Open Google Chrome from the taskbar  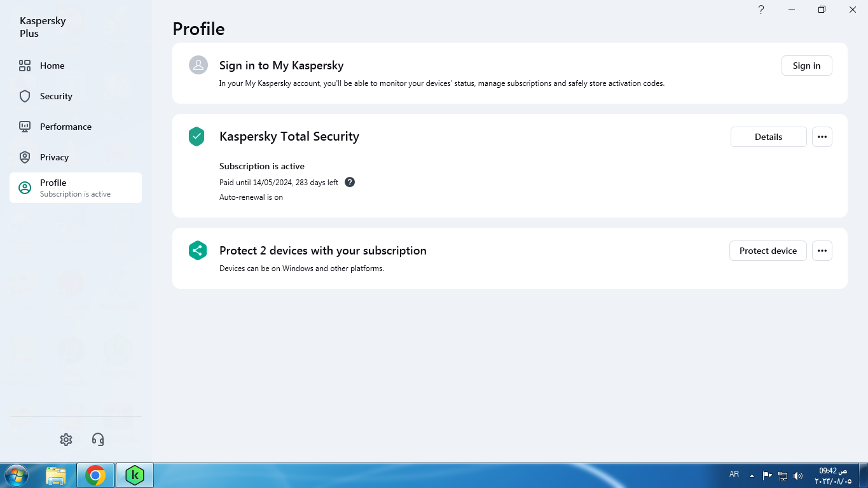point(95,475)
